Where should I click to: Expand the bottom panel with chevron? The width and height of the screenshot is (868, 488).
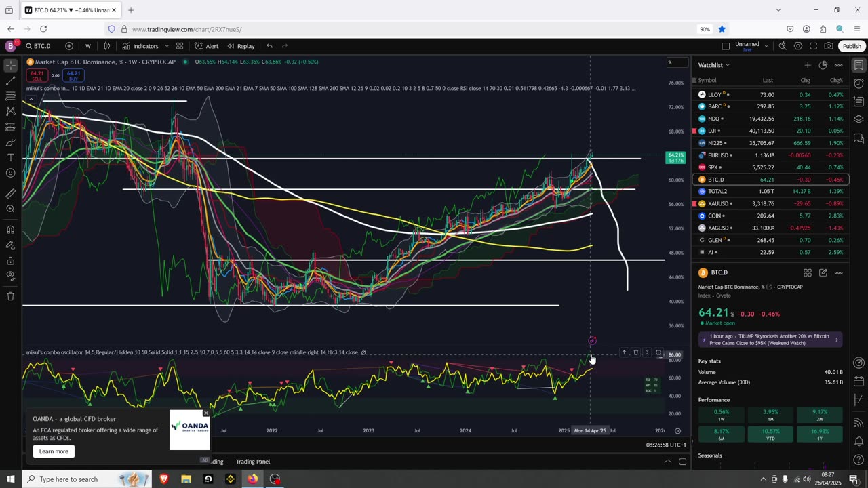coord(668,462)
